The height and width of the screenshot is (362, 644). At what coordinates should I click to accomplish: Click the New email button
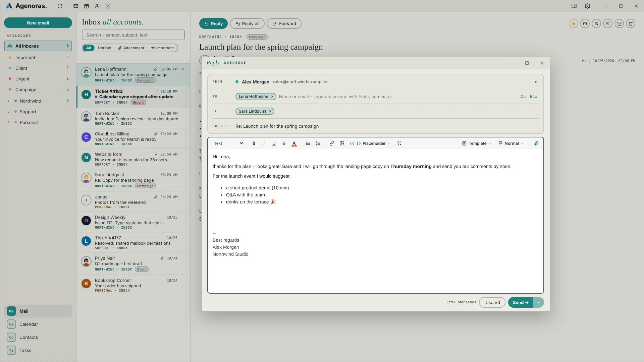(x=38, y=23)
